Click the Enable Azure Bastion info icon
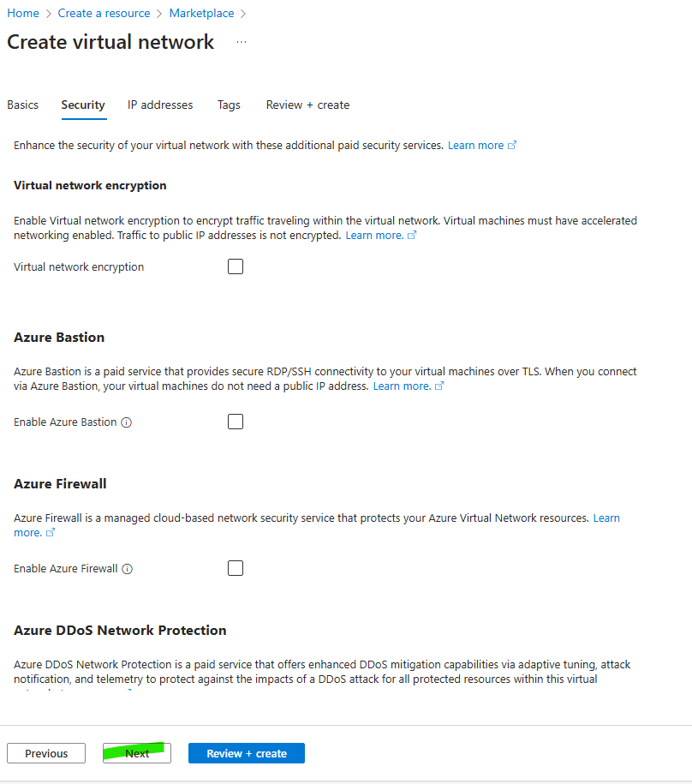Viewport: 692px width, 784px height. coord(127,422)
